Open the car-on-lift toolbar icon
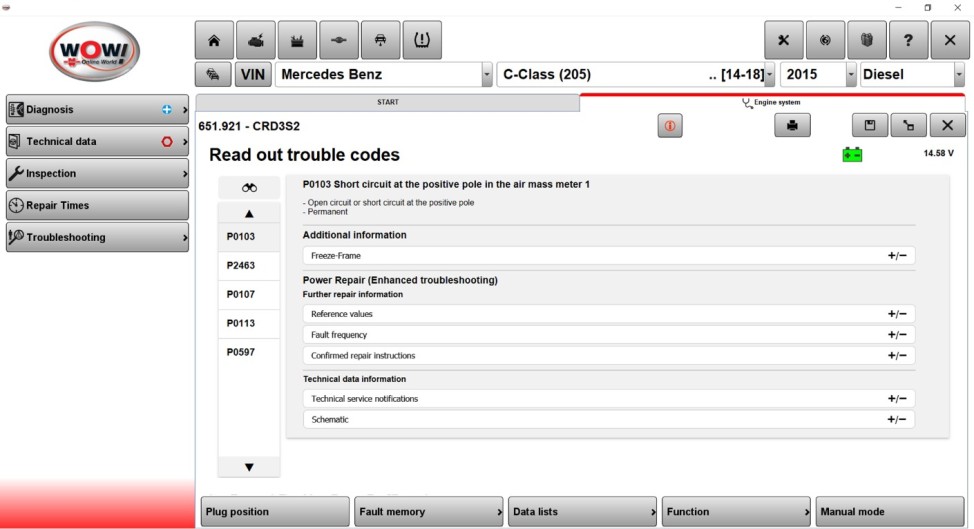The image size is (974, 529). [x=381, y=40]
